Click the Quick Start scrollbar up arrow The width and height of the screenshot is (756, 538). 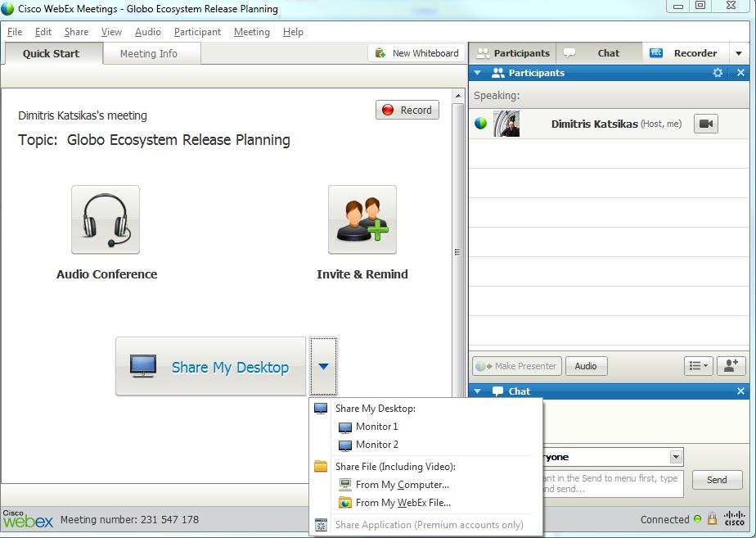pos(458,96)
